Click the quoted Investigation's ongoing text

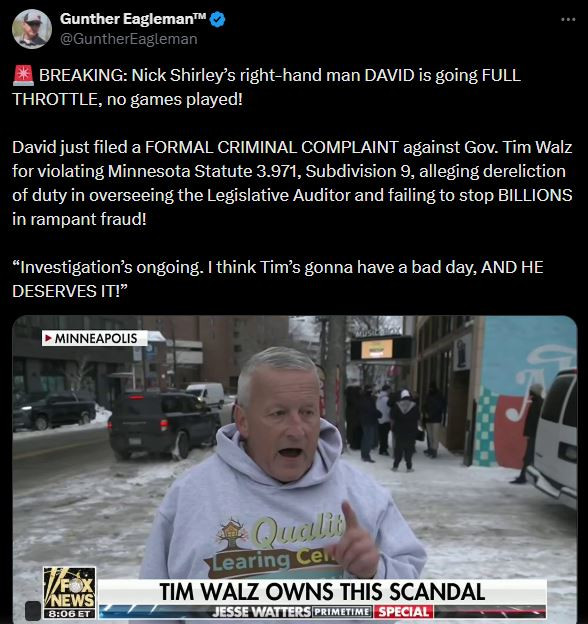[278, 279]
